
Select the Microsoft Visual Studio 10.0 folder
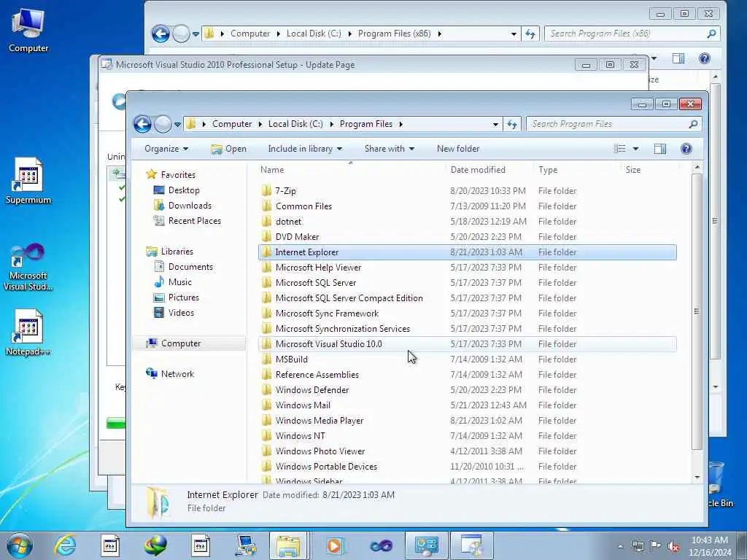(468, 344)
